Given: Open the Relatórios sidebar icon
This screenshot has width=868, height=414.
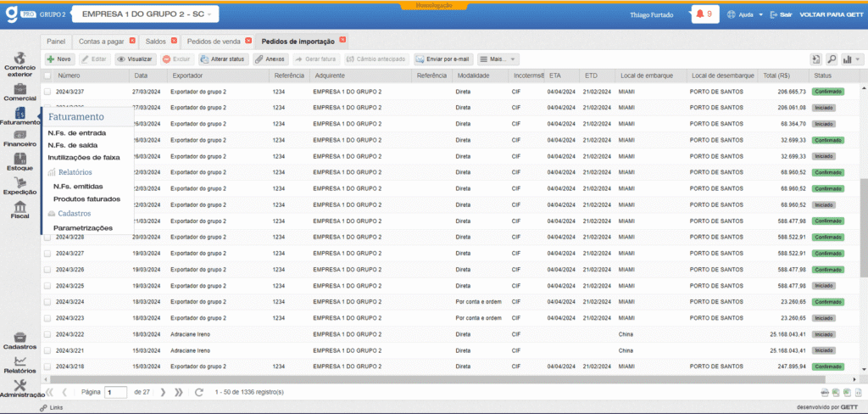Looking at the screenshot, I should (19, 363).
